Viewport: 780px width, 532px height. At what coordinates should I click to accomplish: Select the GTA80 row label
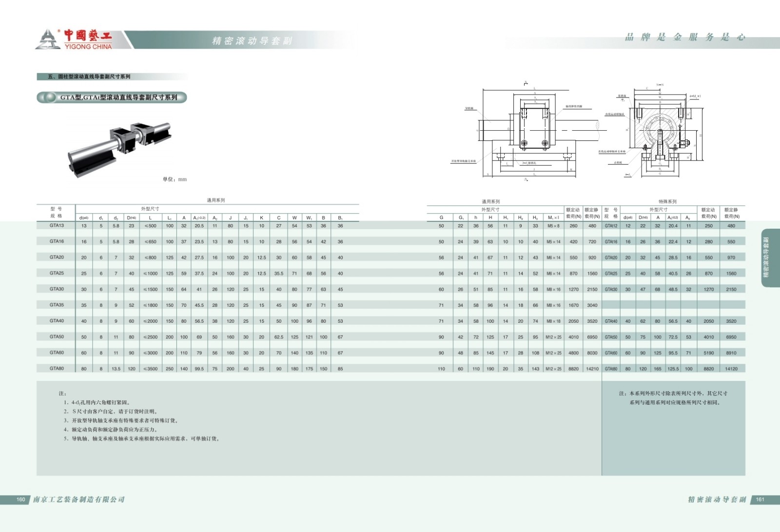[57, 369]
